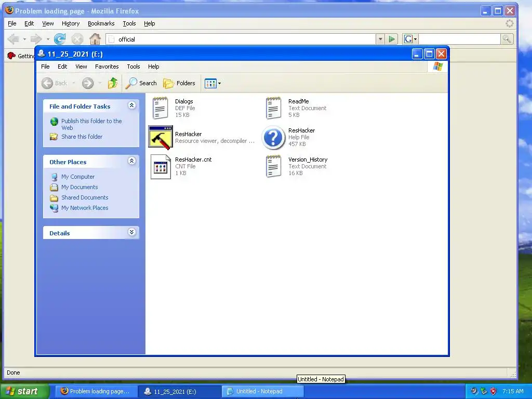Open the Dialogs DEF file icon

pyautogui.click(x=160, y=108)
